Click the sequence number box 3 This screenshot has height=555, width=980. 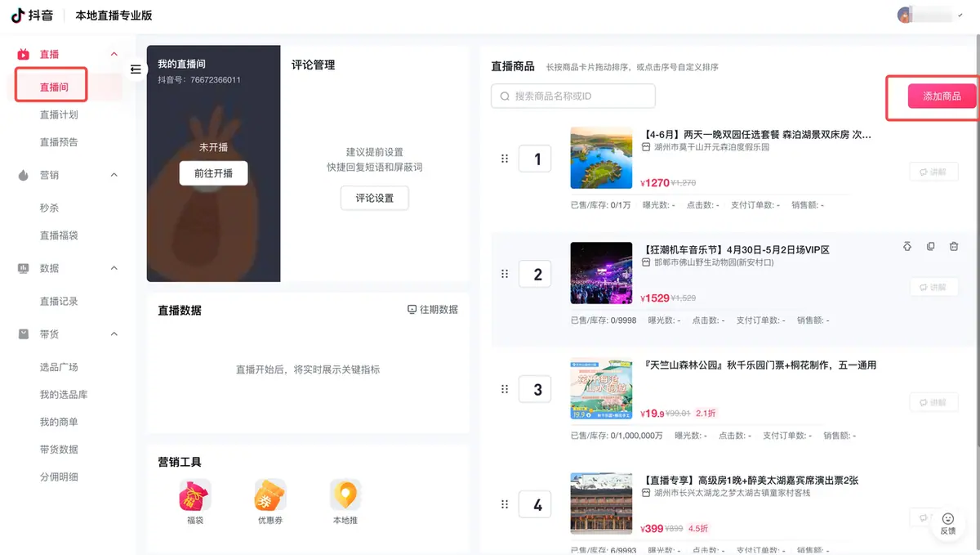tap(535, 389)
